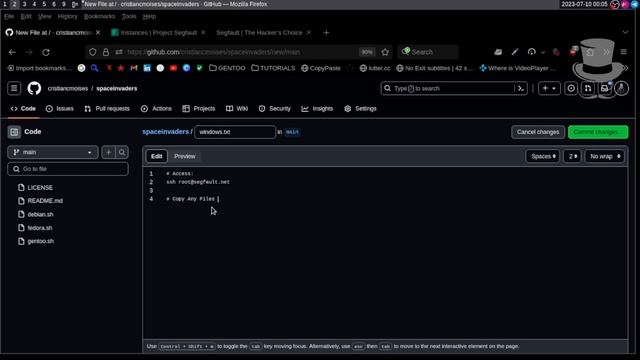The height and width of the screenshot is (360, 640).
Task: Open the tracking protection shield icon
Action: 93,52
